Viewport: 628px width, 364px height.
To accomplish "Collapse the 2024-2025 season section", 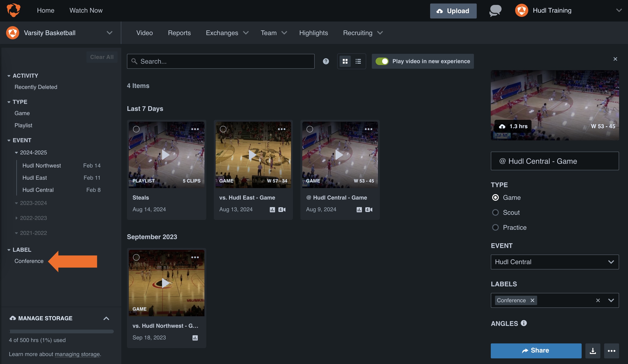I will tap(16, 152).
